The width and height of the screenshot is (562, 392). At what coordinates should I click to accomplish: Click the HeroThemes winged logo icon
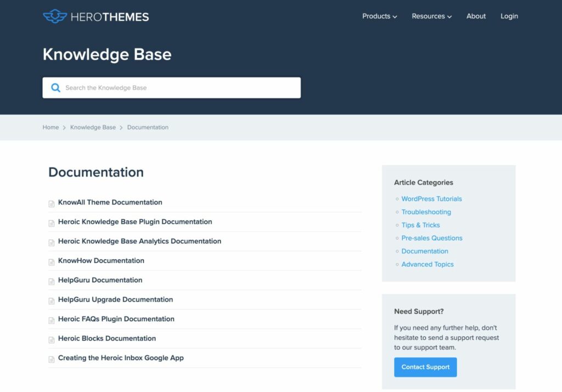click(x=55, y=16)
